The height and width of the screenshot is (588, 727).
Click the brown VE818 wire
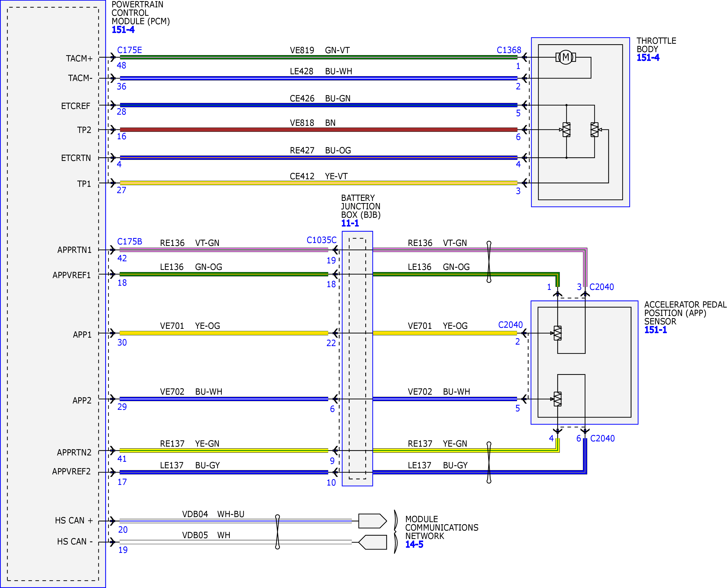[x=319, y=129]
